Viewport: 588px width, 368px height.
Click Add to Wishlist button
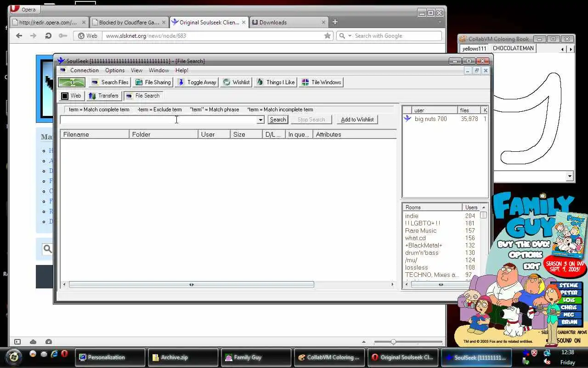pyautogui.click(x=357, y=120)
